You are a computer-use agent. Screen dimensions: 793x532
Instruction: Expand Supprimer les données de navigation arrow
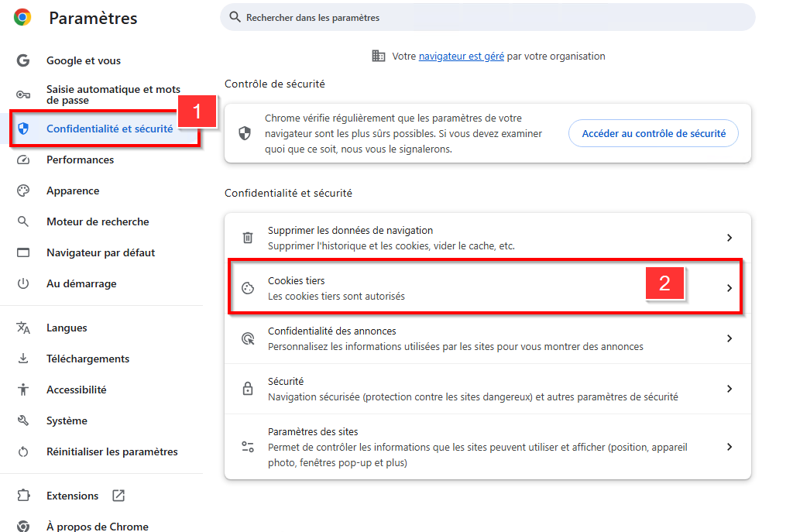(x=729, y=238)
